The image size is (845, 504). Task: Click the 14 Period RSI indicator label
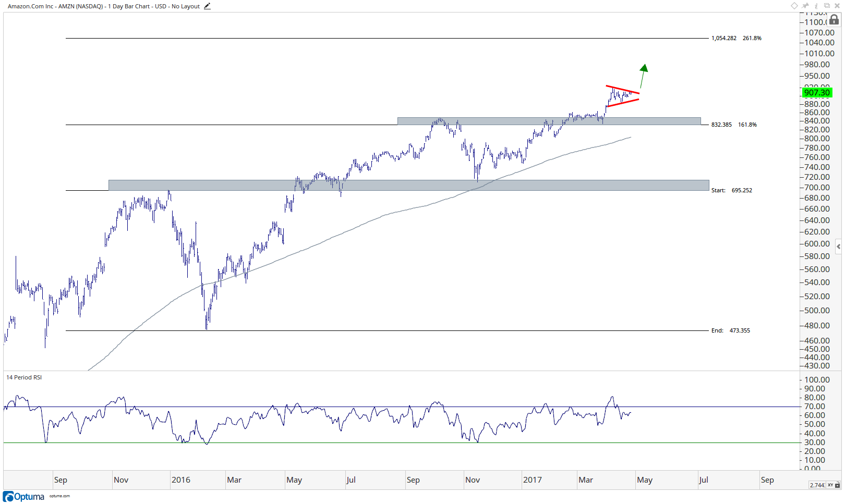tap(24, 377)
